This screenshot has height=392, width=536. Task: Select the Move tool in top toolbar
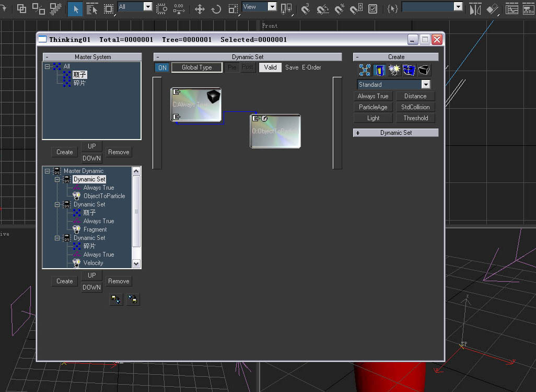200,9
